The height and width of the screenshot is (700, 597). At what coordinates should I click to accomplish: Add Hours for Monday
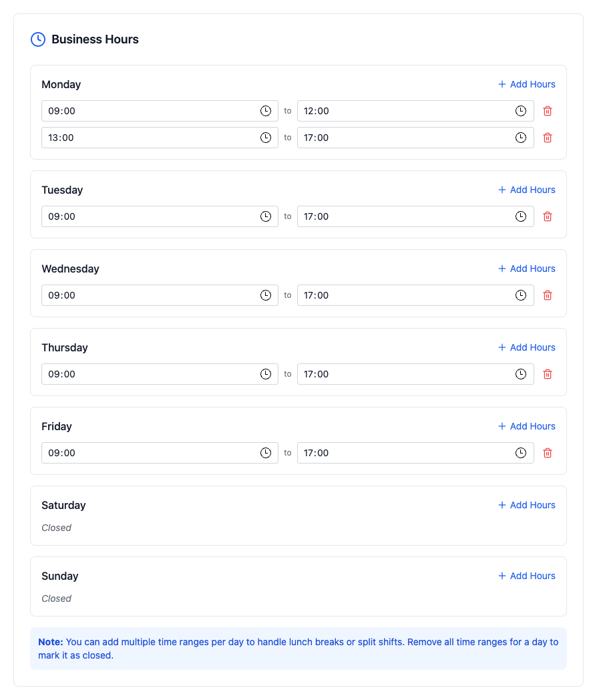pyautogui.click(x=526, y=84)
